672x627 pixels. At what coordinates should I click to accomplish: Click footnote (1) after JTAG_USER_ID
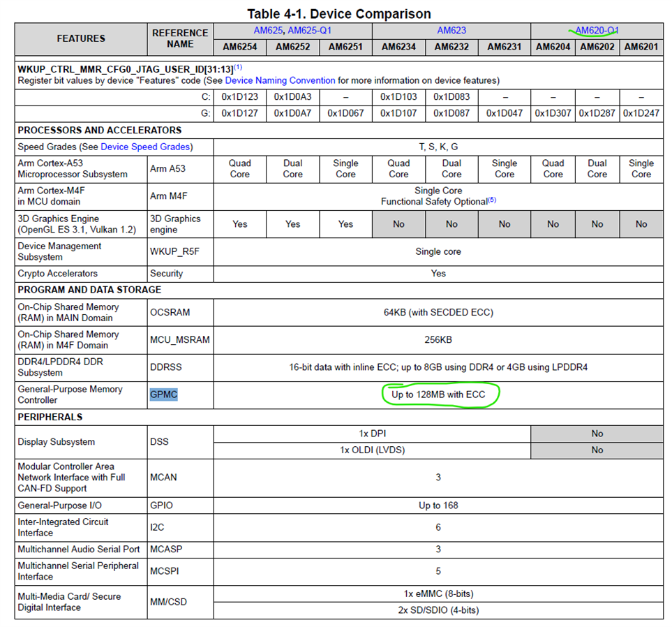238,67
